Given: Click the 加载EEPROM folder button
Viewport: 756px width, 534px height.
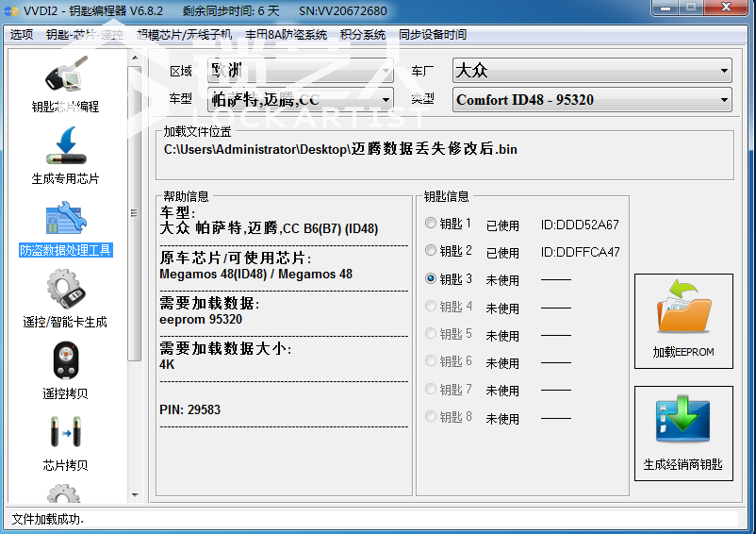Looking at the screenshot, I should 683,322.
